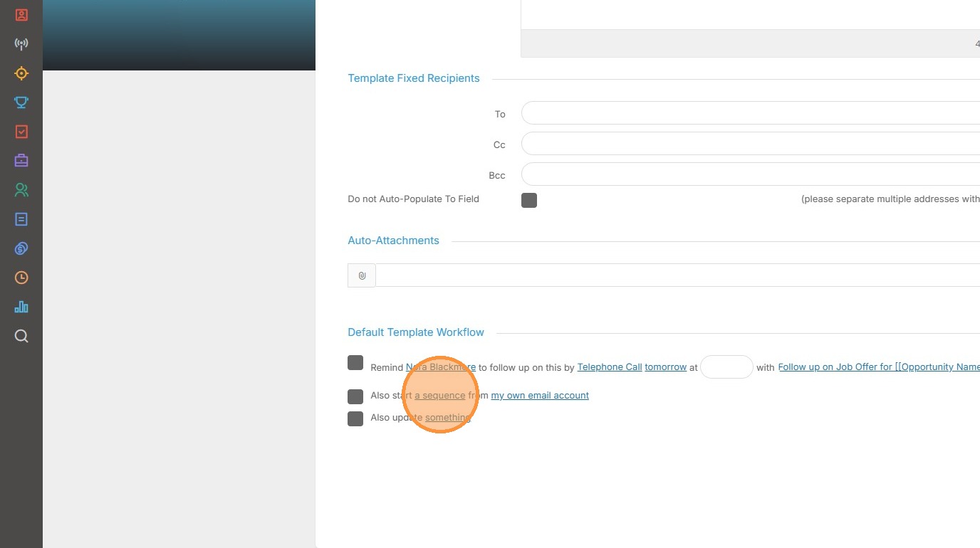Click the something update link
This screenshot has width=980, height=548.
point(448,418)
